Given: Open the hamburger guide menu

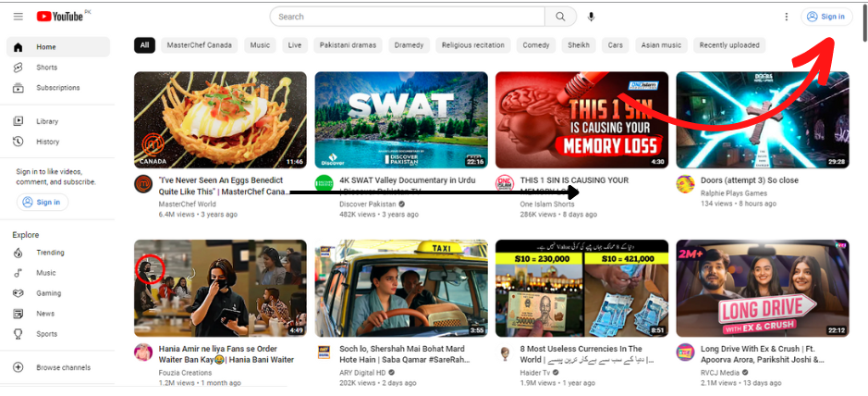Looking at the screenshot, I should click(18, 17).
